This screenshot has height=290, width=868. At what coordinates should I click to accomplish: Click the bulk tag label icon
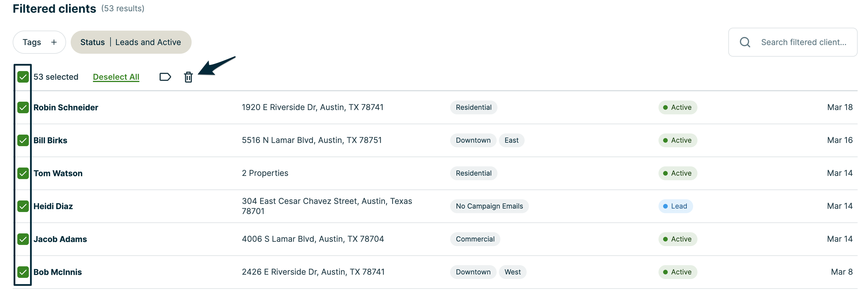point(165,77)
